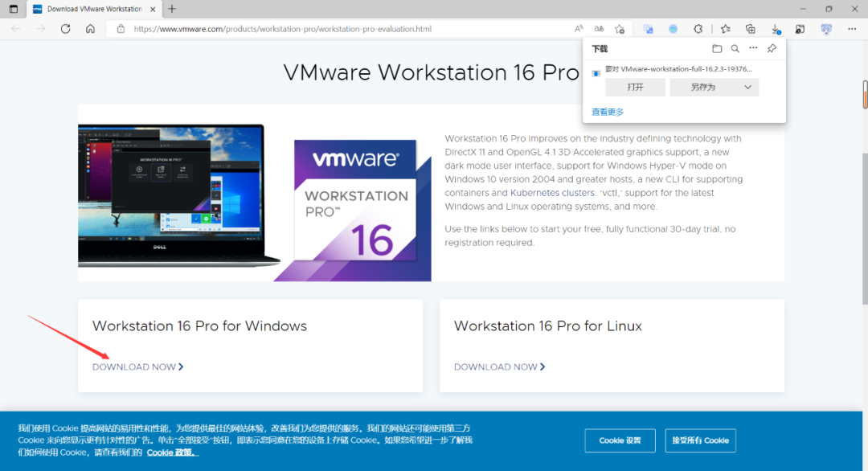Image resolution: width=868 pixels, height=471 pixels.
Task: Expand the 另存为 dropdown arrow
Action: coord(748,87)
